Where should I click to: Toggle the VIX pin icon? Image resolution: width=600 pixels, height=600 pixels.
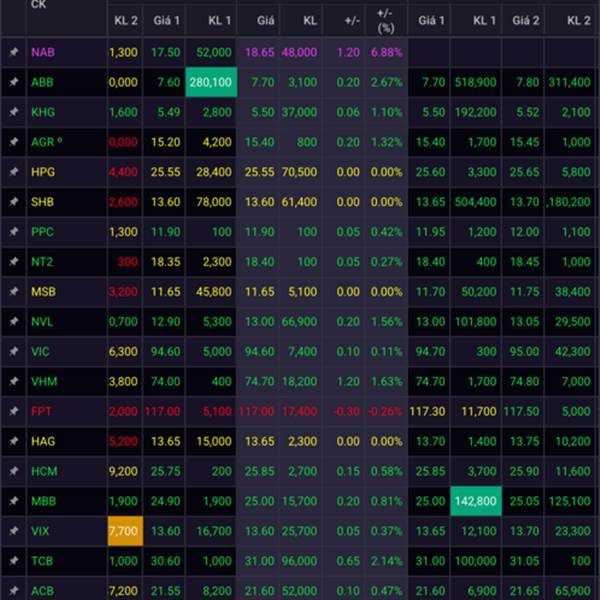pos(14,531)
